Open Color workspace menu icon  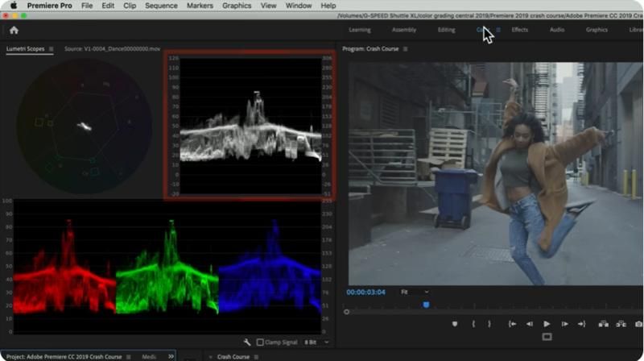(498, 30)
